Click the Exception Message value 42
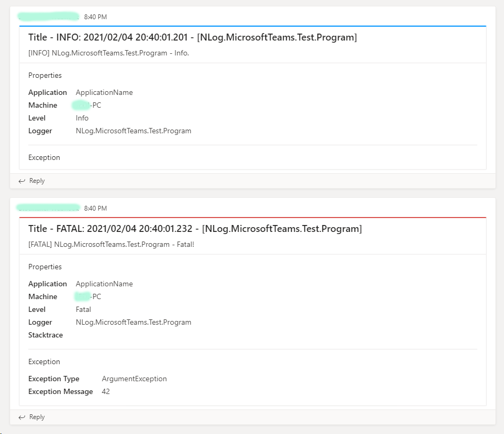This screenshot has height=434, width=504. coord(105,391)
